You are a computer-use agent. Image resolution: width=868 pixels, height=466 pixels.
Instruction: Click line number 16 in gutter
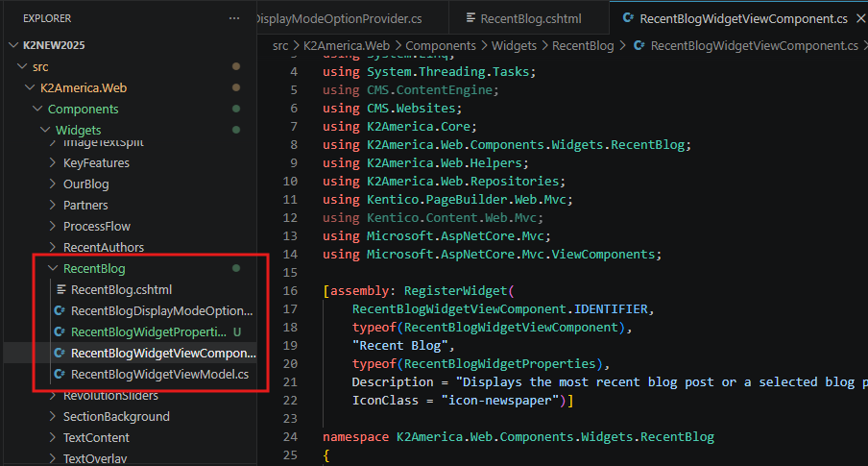pos(290,291)
